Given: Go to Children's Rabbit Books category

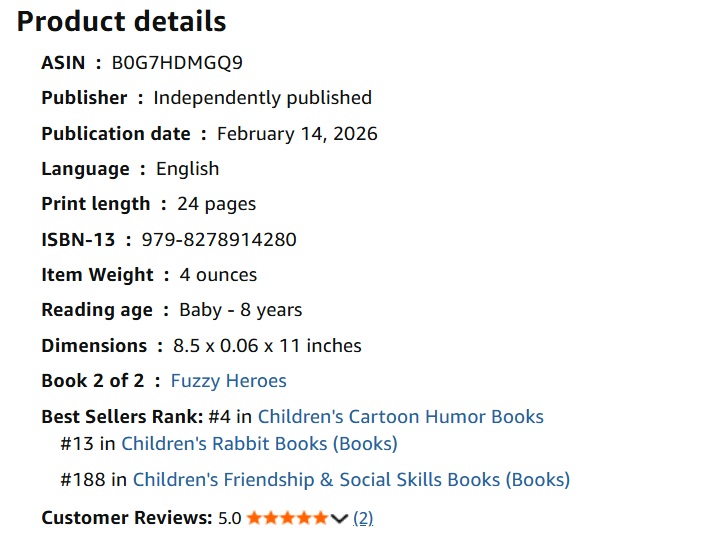Looking at the screenshot, I should 259,443.
